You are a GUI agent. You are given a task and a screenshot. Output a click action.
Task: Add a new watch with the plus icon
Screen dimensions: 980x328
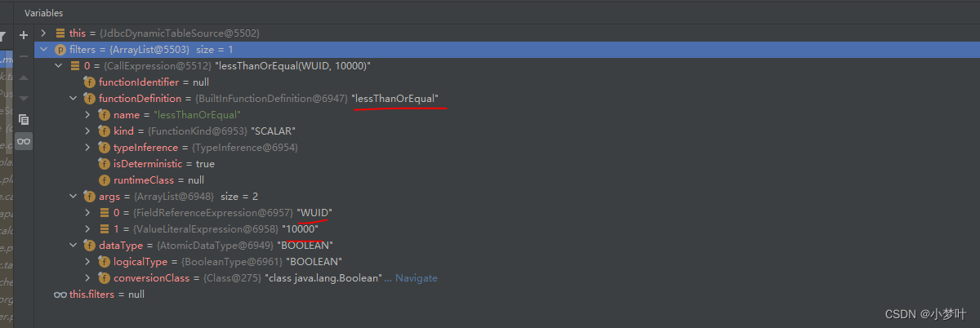coord(24,35)
